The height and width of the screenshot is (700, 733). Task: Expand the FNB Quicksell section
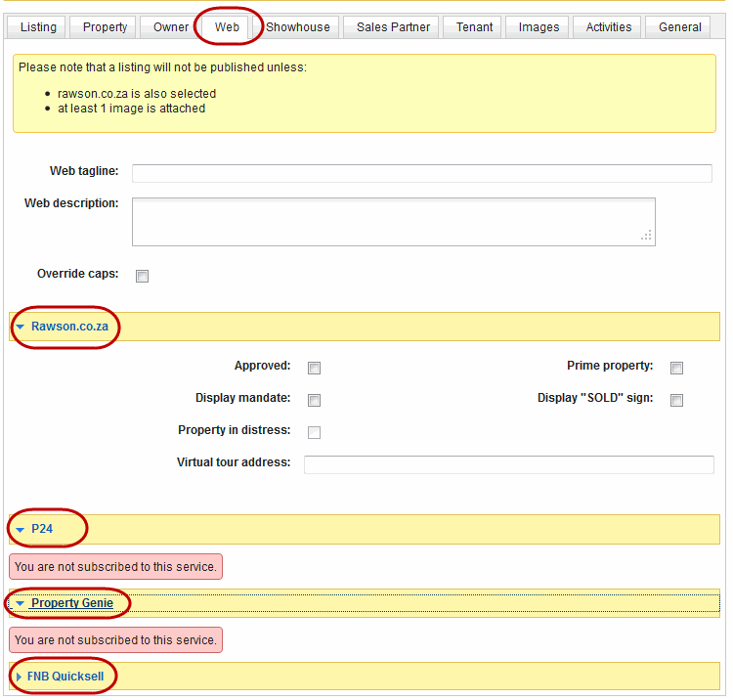click(18, 677)
